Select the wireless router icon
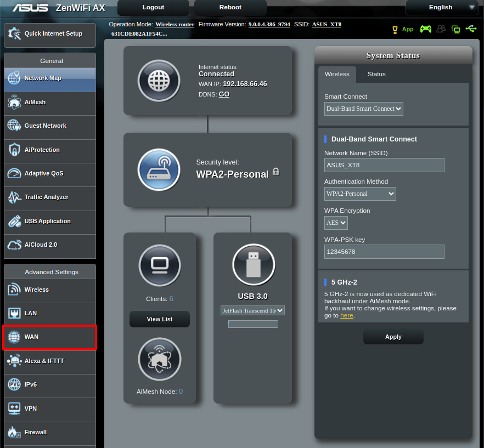The height and width of the screenshot is (448, 484). click(159, 169)
